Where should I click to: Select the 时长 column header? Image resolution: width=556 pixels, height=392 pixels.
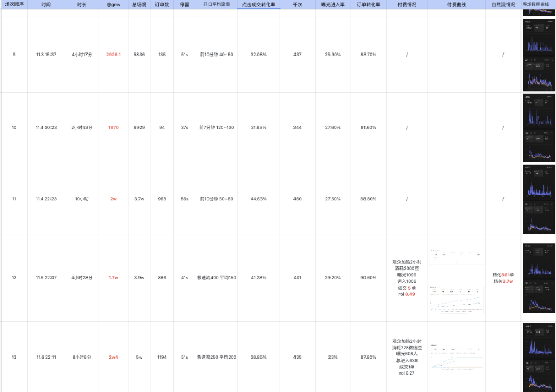coord(82,5)
